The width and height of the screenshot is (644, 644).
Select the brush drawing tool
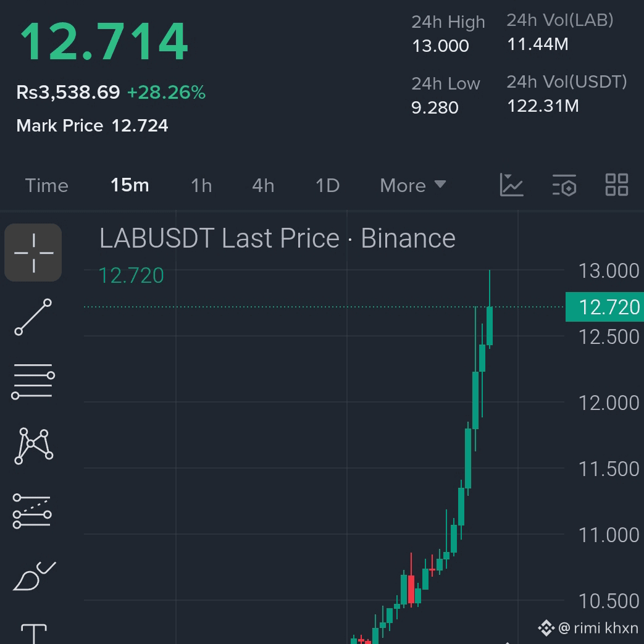click(x=35, y=576)
